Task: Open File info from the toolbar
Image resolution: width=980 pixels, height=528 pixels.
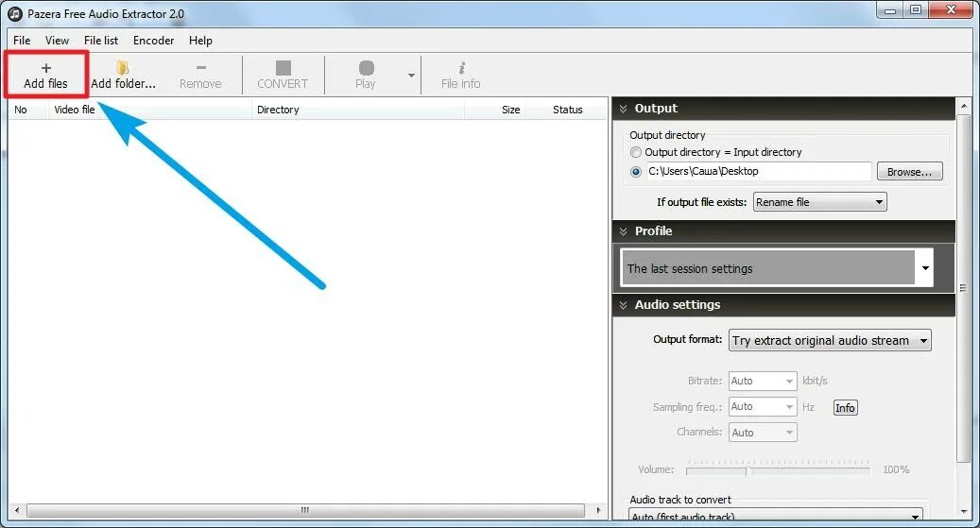Action: click(460, 75)
